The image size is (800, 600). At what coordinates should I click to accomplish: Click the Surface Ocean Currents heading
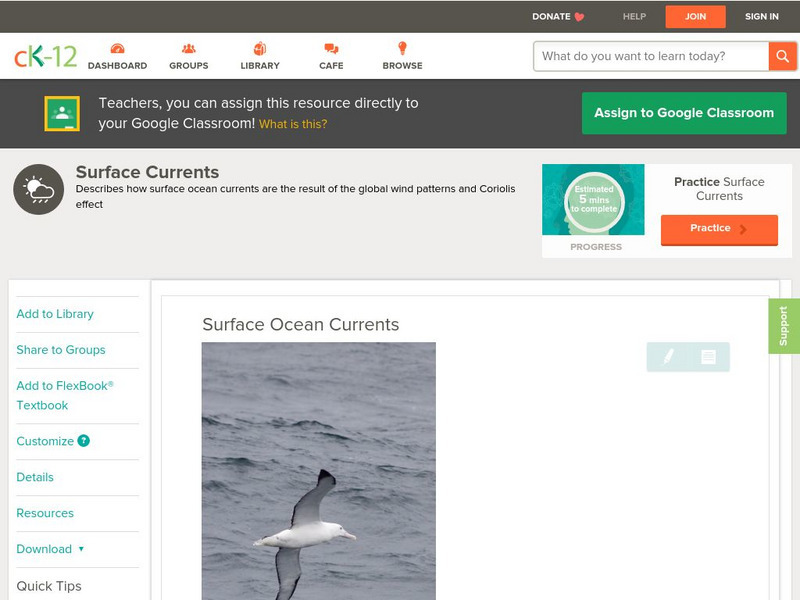tap(301, 324)
